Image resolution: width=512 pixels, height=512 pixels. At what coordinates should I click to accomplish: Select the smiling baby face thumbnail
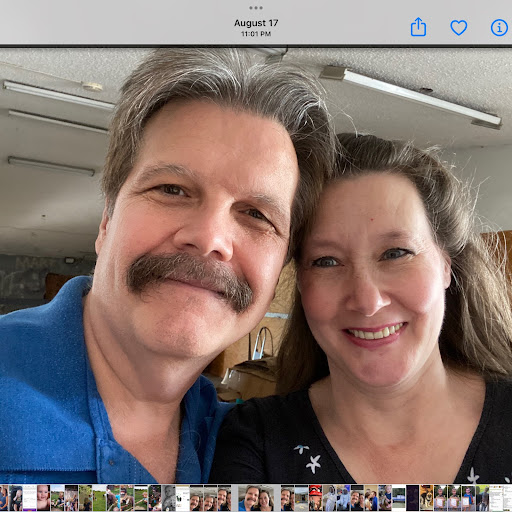click(x=43, y=498)
